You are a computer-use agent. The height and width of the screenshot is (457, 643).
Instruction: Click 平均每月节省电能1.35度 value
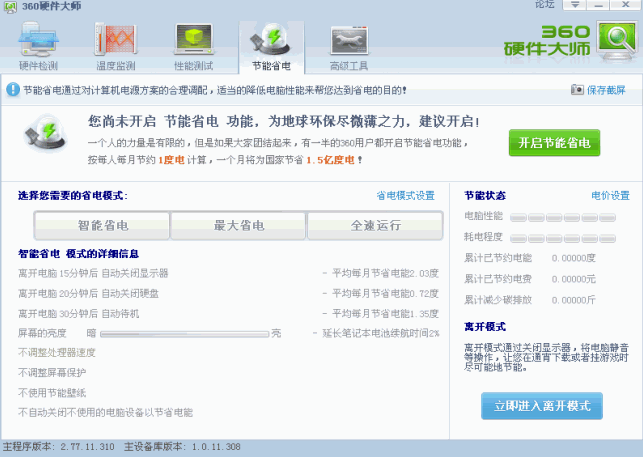385,313
